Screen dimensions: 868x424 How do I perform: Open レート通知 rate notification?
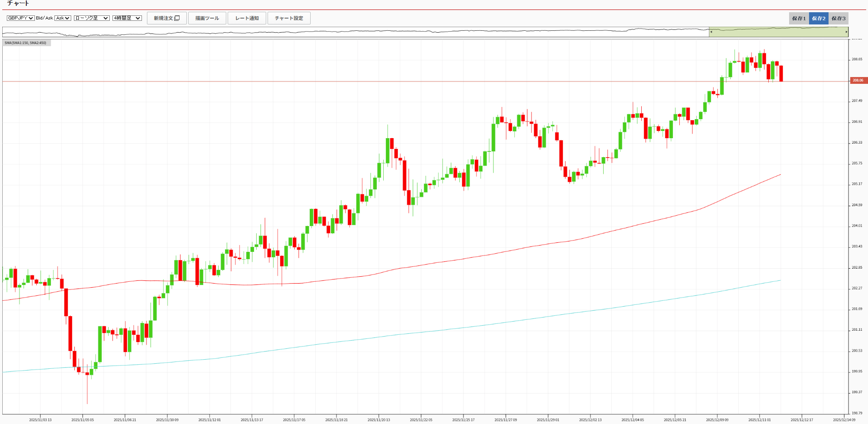247,18
